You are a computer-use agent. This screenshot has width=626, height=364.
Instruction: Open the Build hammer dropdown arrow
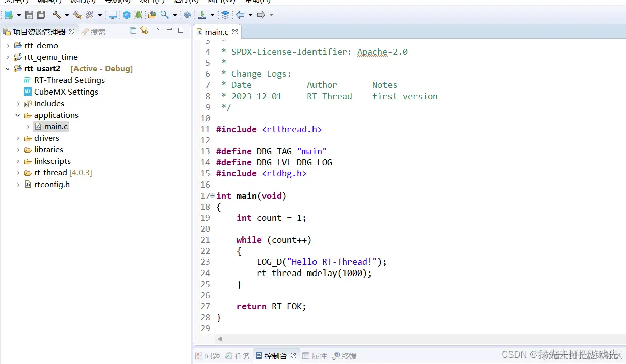pos(67,15)
